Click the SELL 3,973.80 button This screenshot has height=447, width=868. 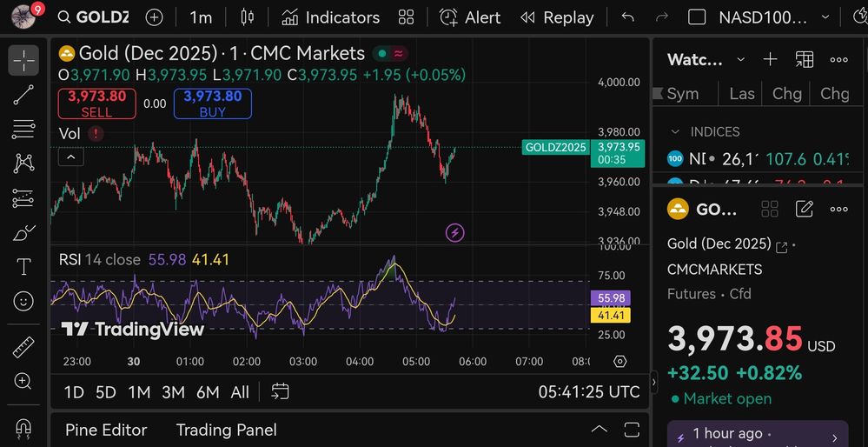click(x=96, y=103)
